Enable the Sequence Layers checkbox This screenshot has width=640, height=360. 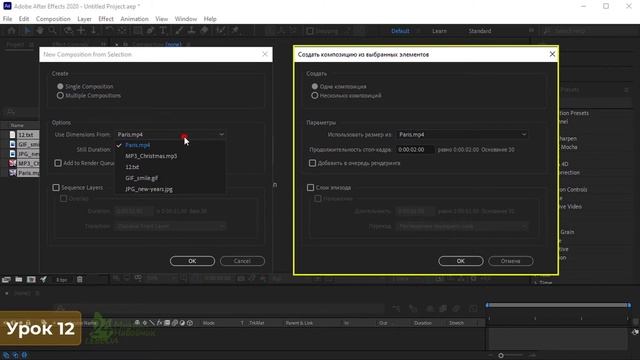click(56, 188)
